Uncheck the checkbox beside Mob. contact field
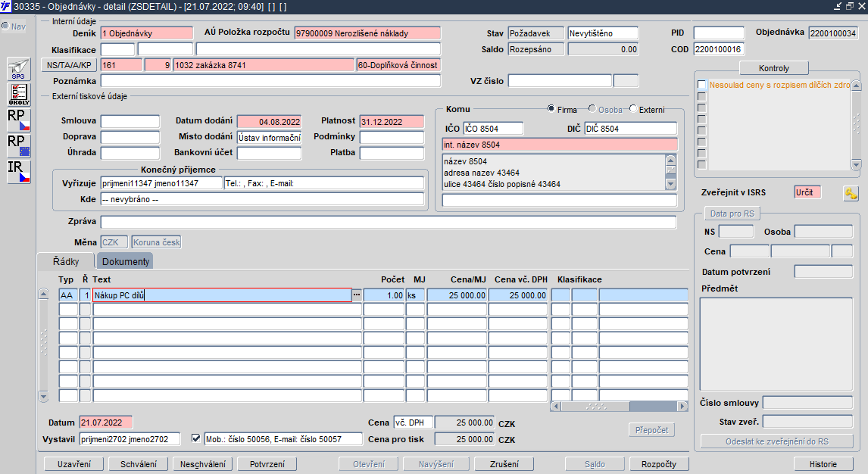This screenshot has width=868, height=474. (196, 438)
